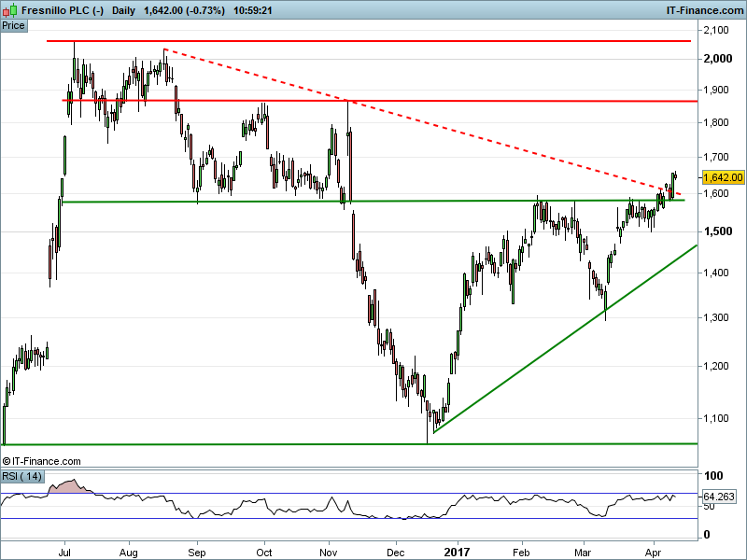Screen dimensions: 747x560
Task: Click the Jul date axis label
Action: (64, 553)
